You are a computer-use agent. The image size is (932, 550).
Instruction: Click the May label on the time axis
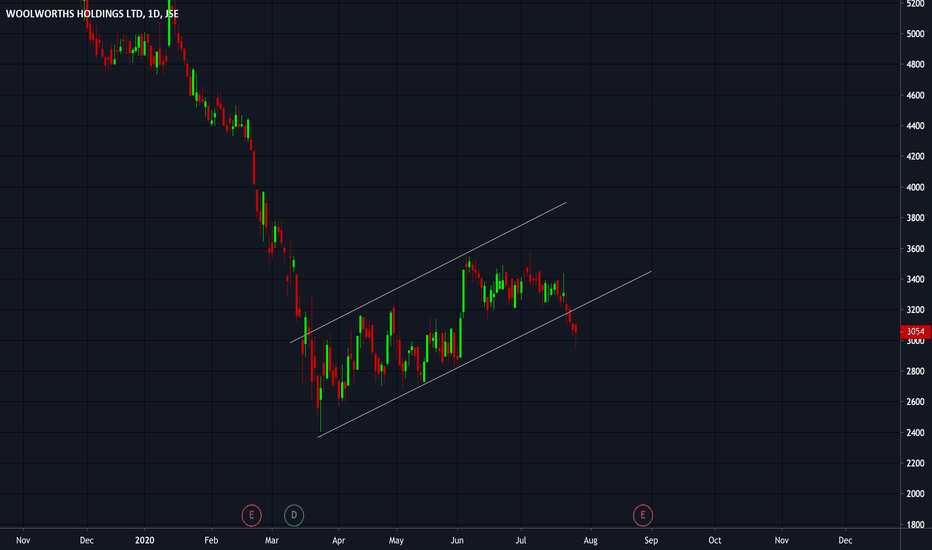pos(396,540)
